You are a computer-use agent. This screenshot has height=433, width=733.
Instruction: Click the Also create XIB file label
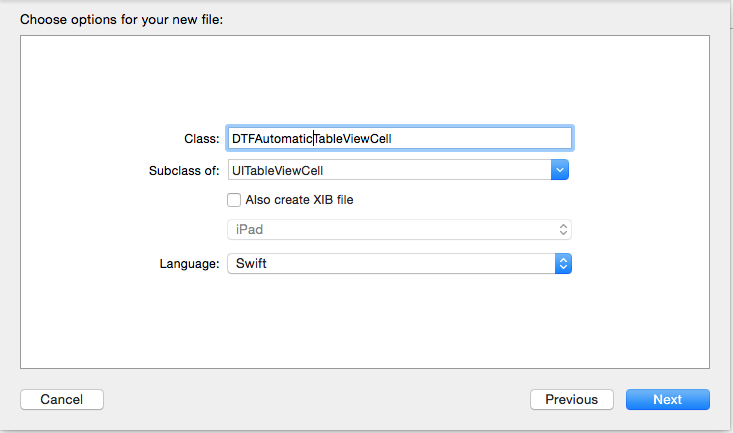299,200
